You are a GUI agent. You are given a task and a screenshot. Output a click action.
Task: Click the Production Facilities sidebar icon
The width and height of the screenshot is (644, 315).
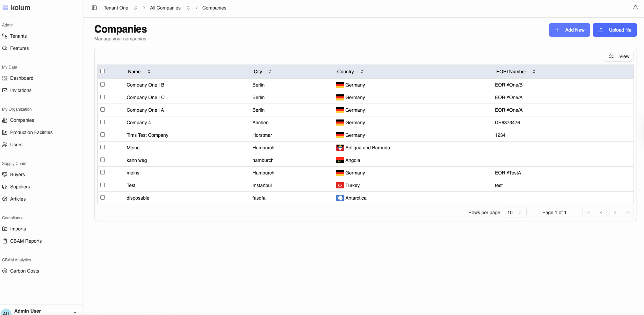point(5,132)
